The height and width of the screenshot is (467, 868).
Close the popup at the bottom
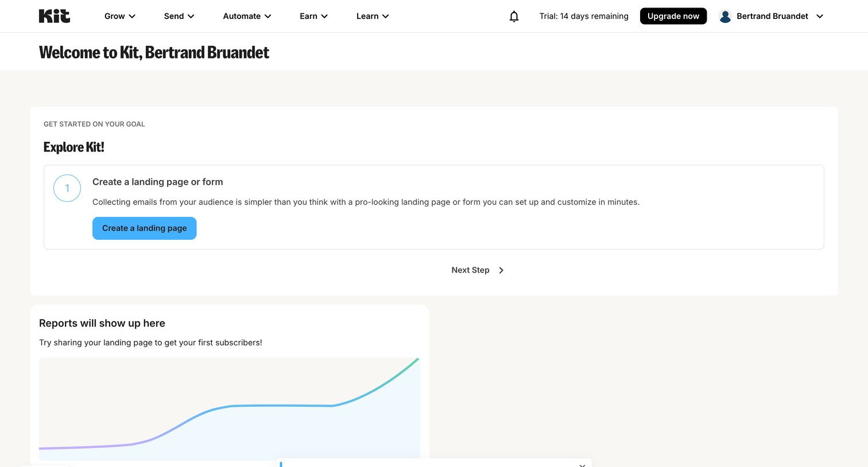(582, 465)
